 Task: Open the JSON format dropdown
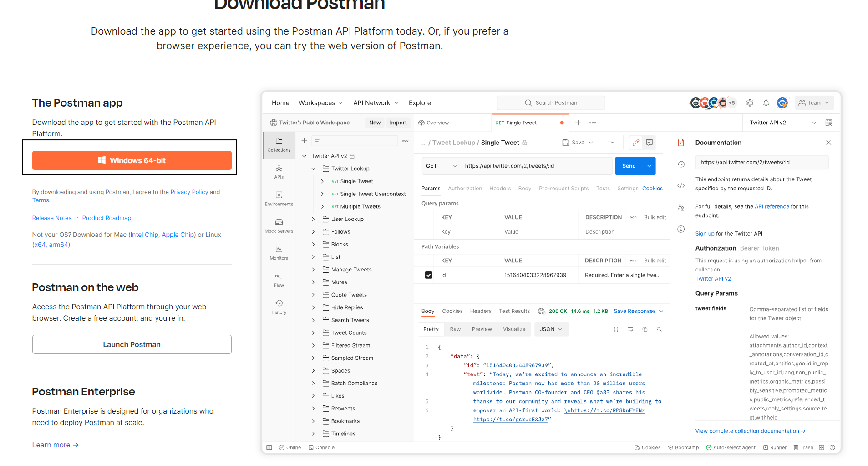(x=551, y=329)
